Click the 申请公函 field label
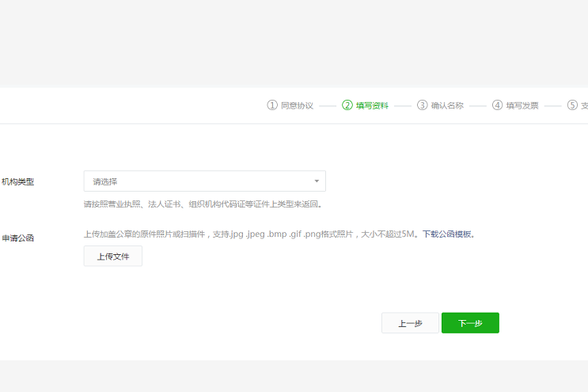 17,238
